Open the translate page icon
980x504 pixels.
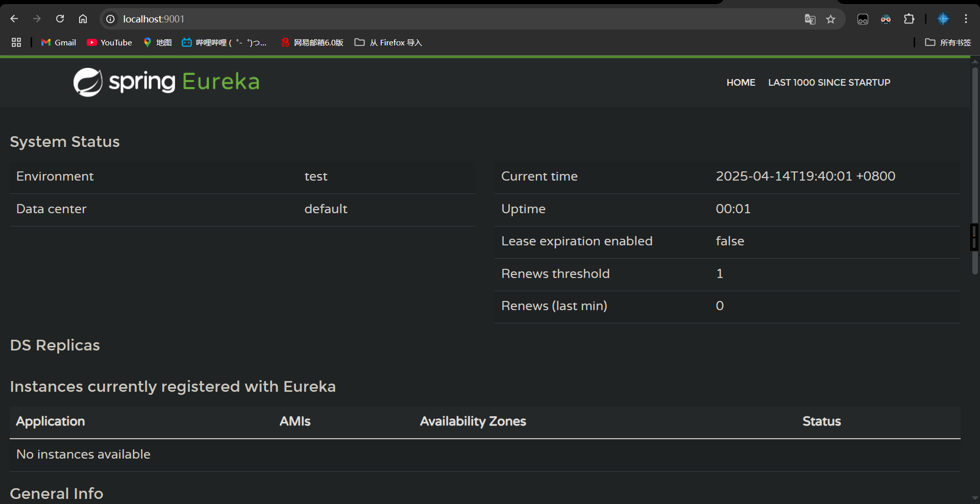coord(810,19)
